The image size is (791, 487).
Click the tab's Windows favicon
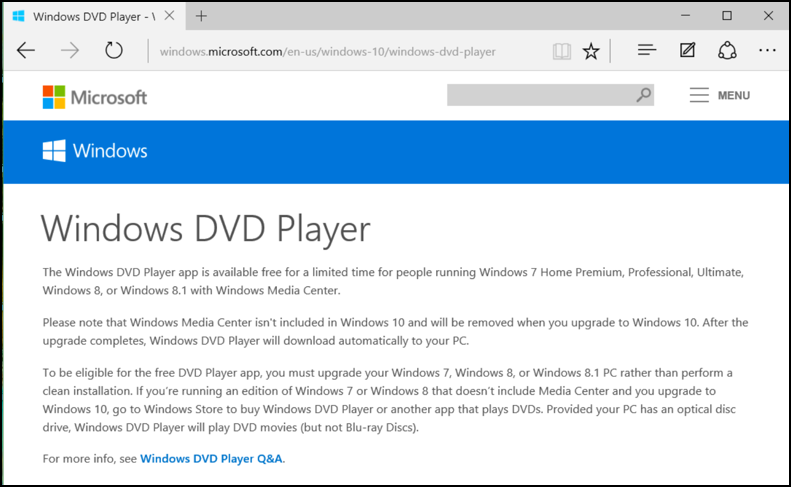click(x=19, y=16)
